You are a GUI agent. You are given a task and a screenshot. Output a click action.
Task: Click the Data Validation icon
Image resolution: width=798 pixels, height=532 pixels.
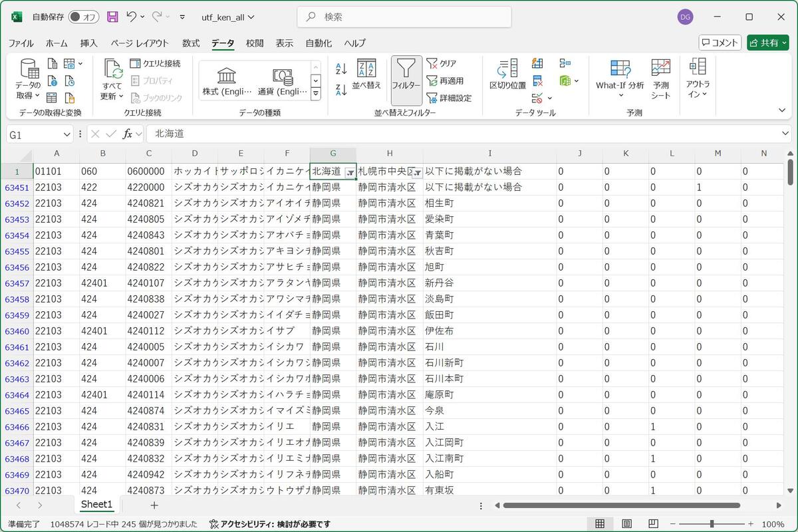coord(537,98)
